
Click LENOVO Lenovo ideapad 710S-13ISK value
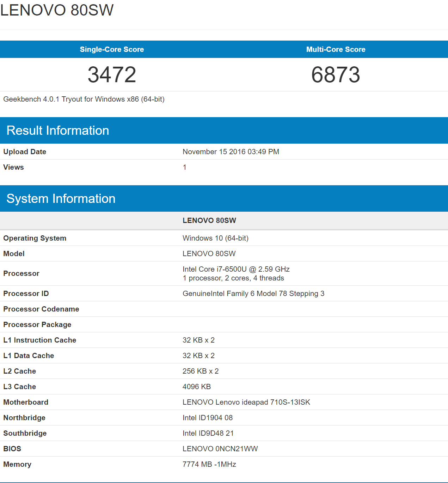pyautogui.click(x=246, y=402)
